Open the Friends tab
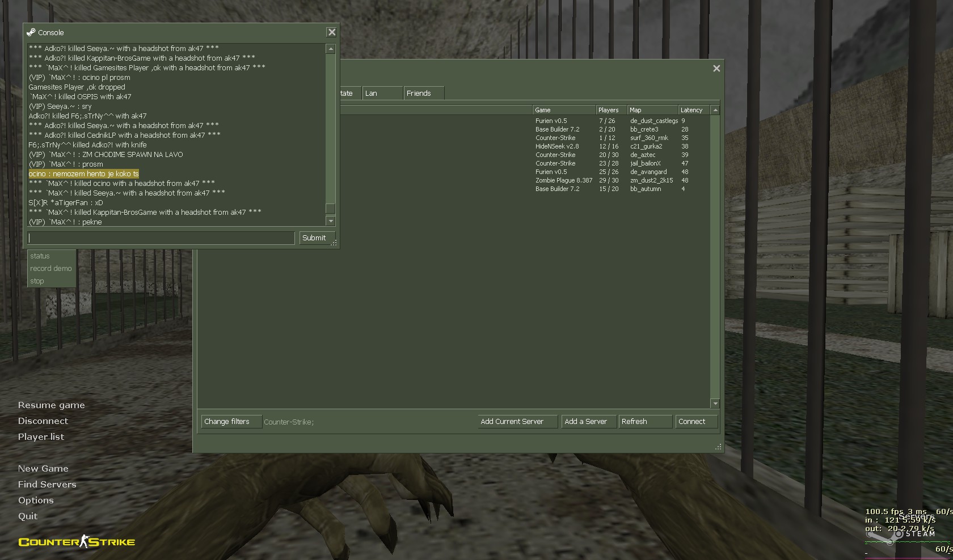Screen dimensions: 953x560 point(424,94)
